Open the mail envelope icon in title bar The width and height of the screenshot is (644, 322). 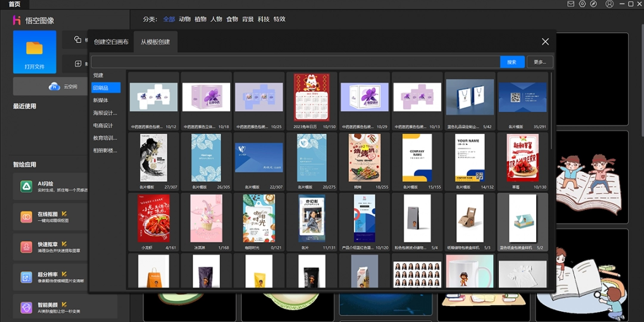(x=571, y=4)
